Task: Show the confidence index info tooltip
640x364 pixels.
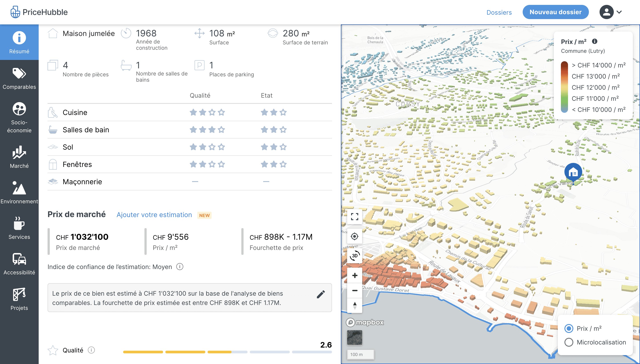Action: (180, 267)
